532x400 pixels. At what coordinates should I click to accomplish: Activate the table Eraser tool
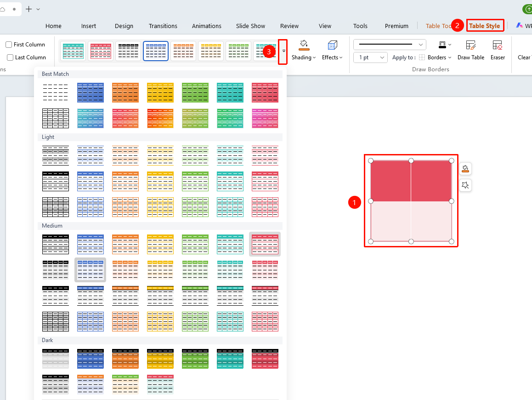498,51
